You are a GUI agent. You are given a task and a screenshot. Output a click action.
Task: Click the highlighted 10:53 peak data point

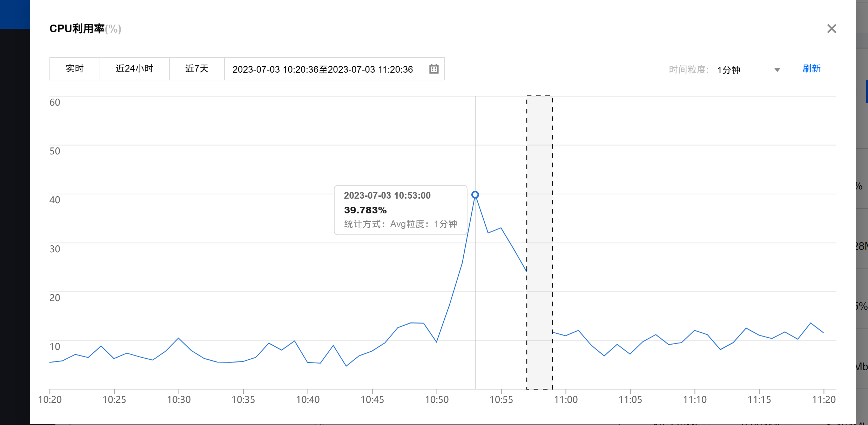pyautogui.click(x=475, y=195)
